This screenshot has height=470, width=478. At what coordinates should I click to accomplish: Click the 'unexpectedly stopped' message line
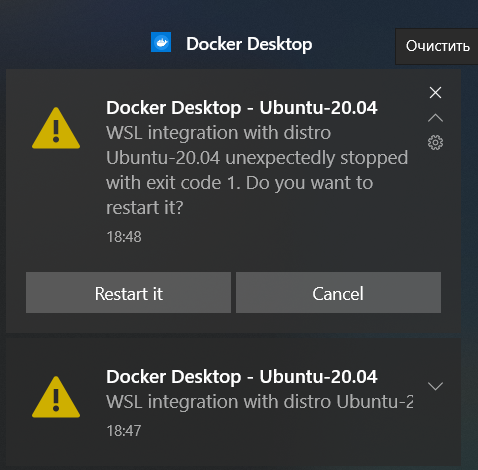(x=257, y=158)
